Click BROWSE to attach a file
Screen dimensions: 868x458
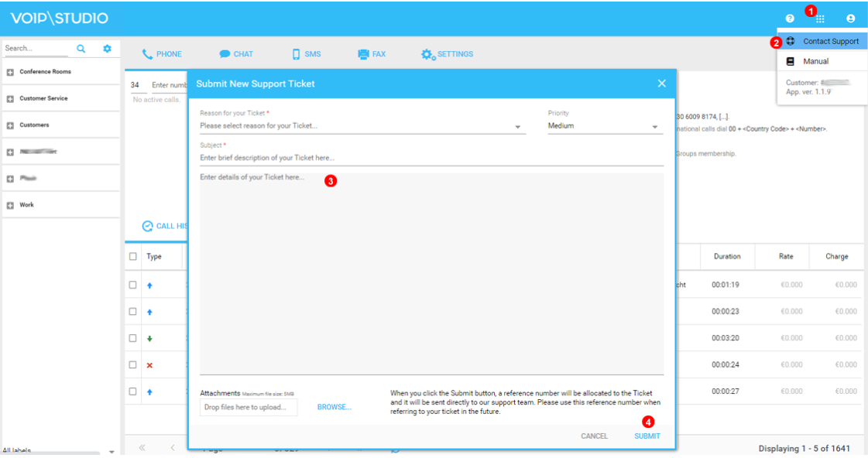[334, 406]
